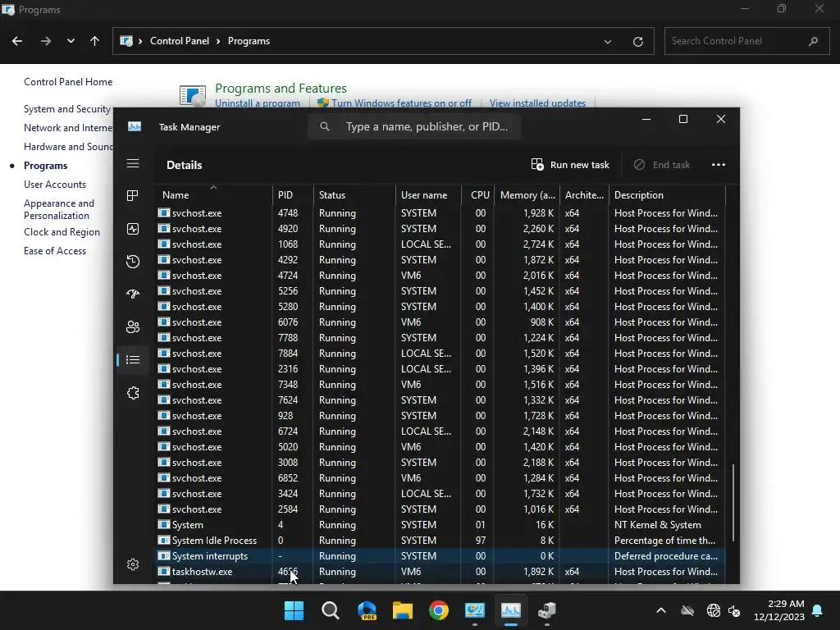The height and width of the screenshot is (630, 840).
Task: Open Programs and Features heading link
Action: coord(281,89)
